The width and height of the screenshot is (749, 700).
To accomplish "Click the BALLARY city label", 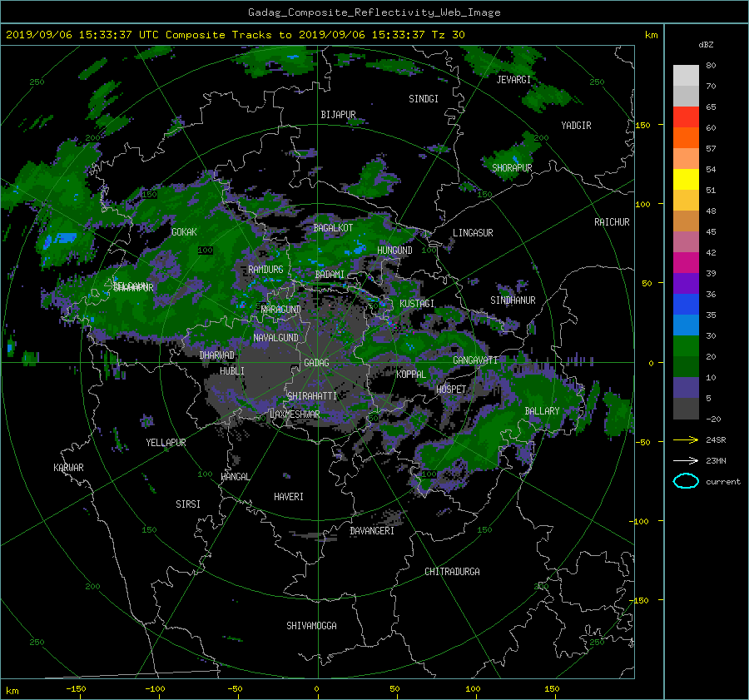I will [542, 411].
